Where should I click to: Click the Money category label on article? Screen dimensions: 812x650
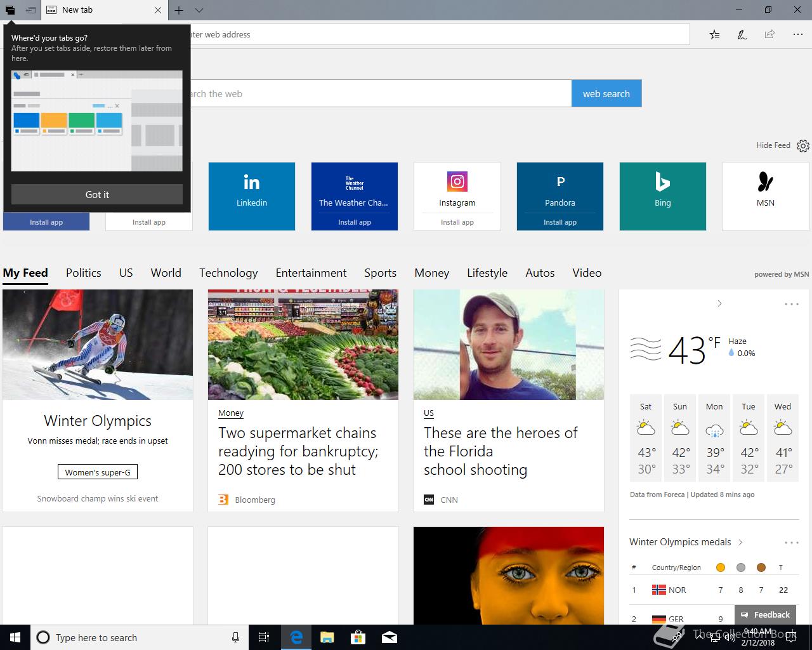pos(231,413)
